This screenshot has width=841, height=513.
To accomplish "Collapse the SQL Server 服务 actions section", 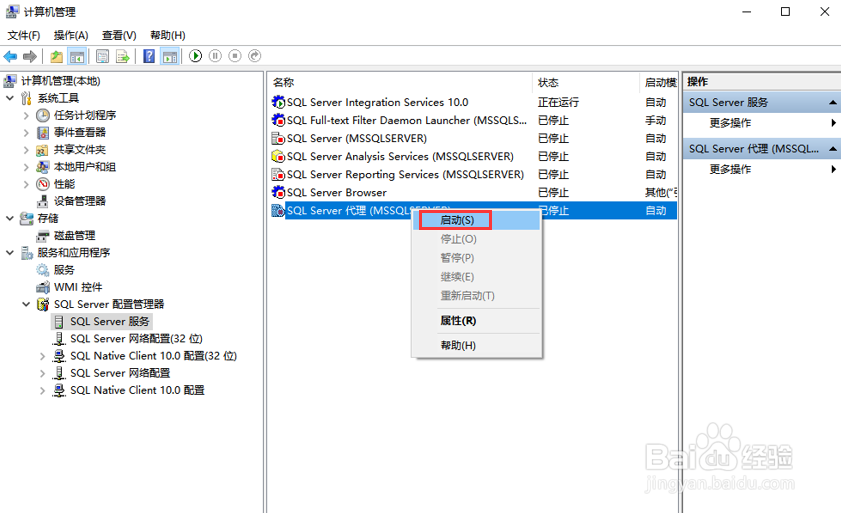I will pos(832,102).
